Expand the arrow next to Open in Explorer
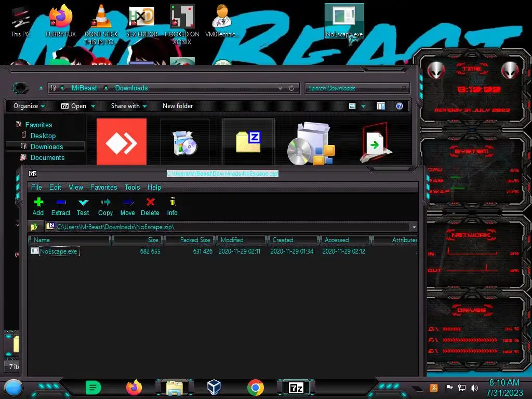The width and height of the screenshot is (532, 399). coord(93,106)
